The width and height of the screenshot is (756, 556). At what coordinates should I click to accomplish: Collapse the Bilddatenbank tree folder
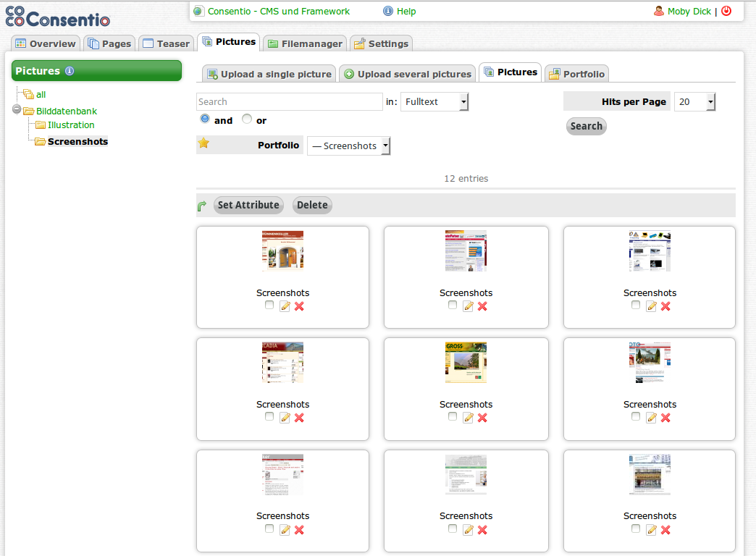tap(15, 111)
